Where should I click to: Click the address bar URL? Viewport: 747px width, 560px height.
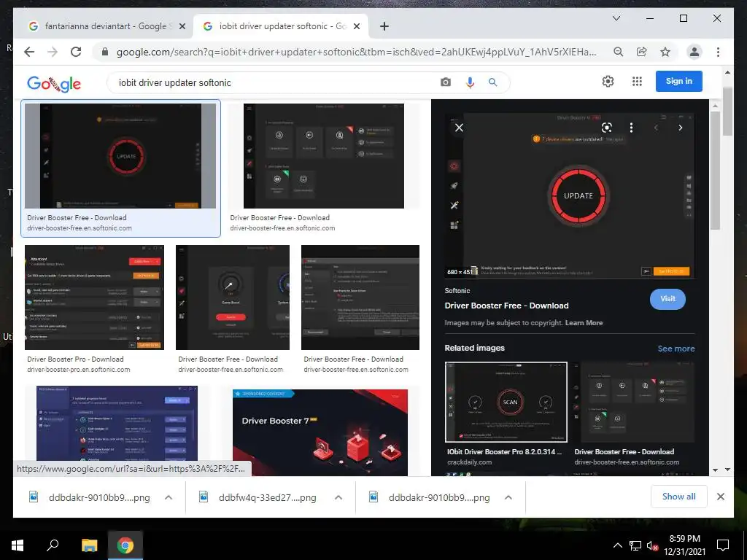click(356, 52)
